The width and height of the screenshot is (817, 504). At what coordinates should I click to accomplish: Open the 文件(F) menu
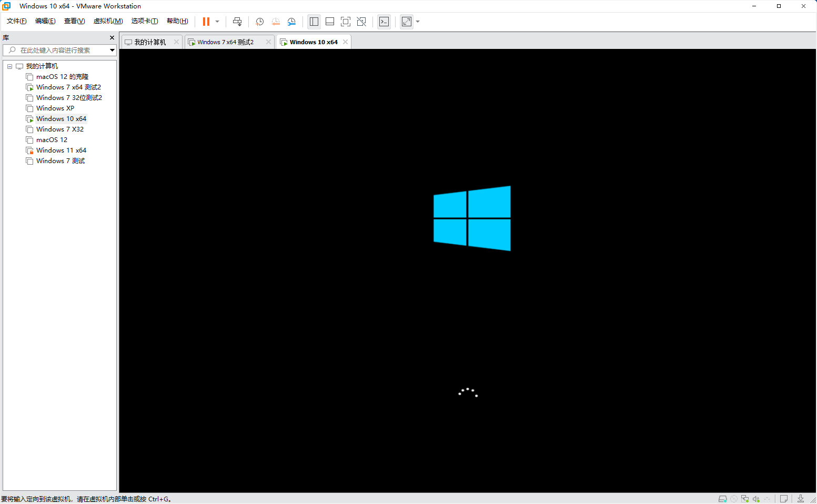click(x=16, y=21)
